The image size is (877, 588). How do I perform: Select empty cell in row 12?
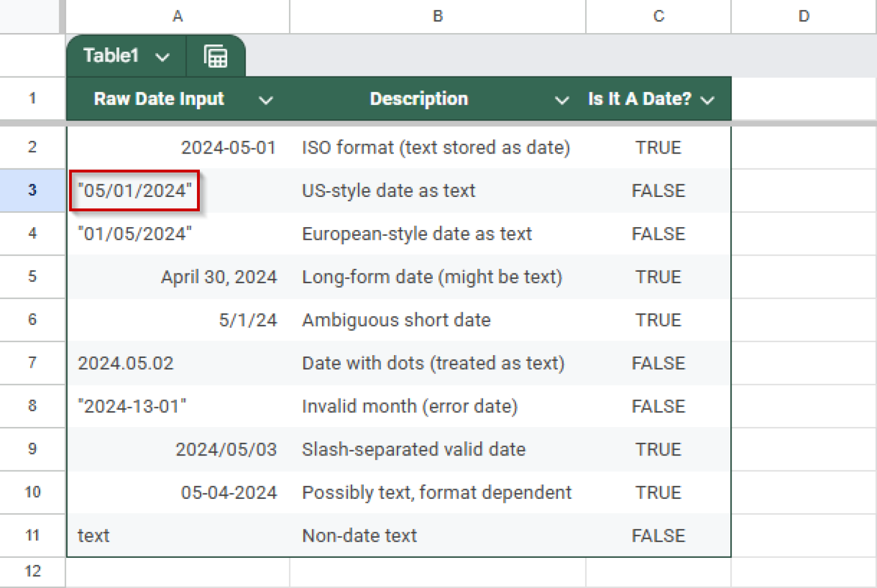click(178, 571)
